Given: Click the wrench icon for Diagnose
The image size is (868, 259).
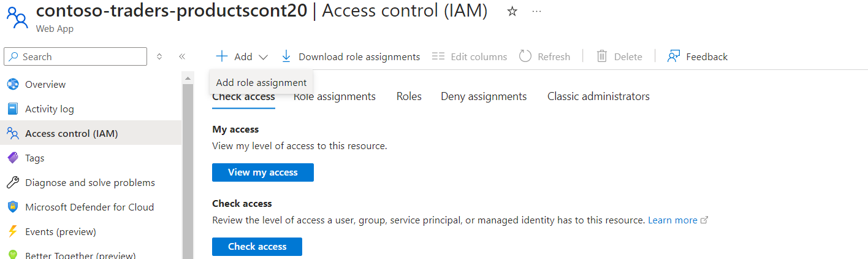Looking at the screenshot, I should coord(13,182).
